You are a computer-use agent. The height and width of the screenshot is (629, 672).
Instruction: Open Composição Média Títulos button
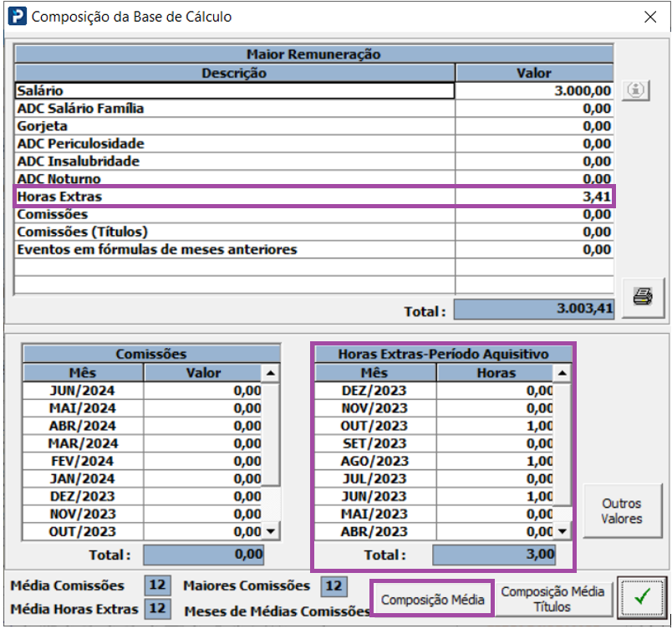pyautogui.click(x=552, y=599)
